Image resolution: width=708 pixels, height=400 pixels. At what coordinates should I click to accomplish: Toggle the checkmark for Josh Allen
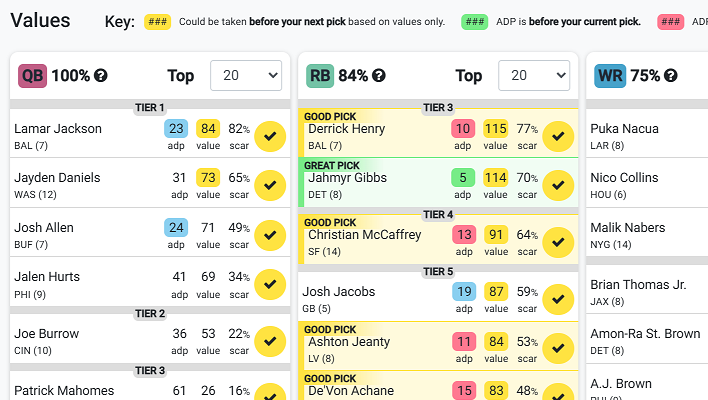point(270,235)
